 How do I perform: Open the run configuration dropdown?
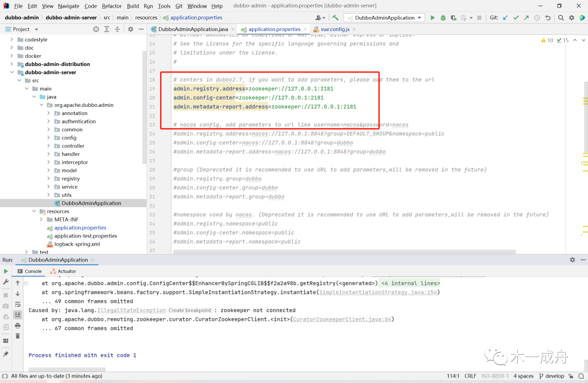[385, 17]
